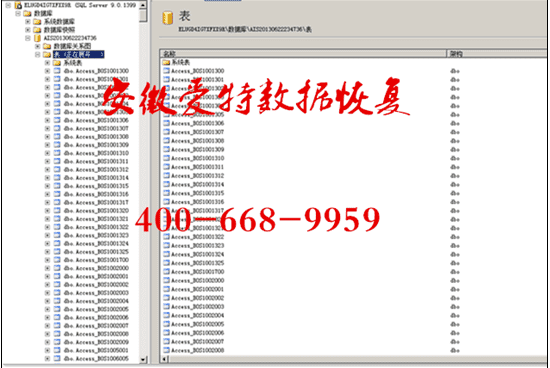This screenshot has width=550, height=368.
Task: Select dbo.Access_BOS1001700 in the tree
Action: tap(96, 260)
